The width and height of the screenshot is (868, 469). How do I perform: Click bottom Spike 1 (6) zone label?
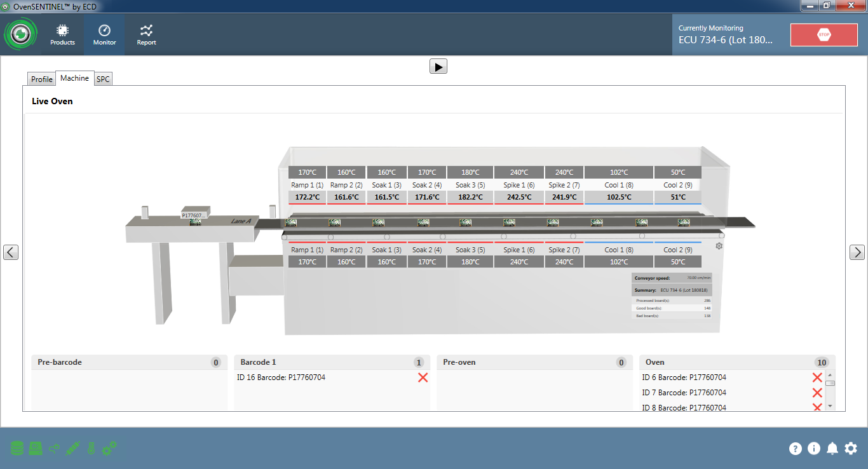pyautogui.click(x=519, y=250)
